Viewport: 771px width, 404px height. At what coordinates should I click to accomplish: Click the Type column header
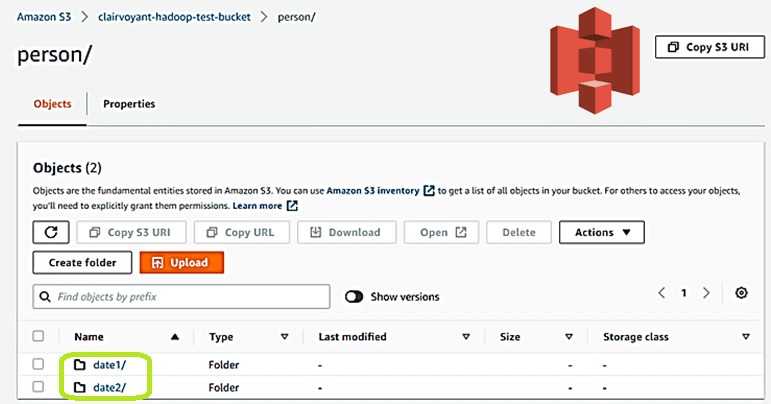tap(221, 337)
